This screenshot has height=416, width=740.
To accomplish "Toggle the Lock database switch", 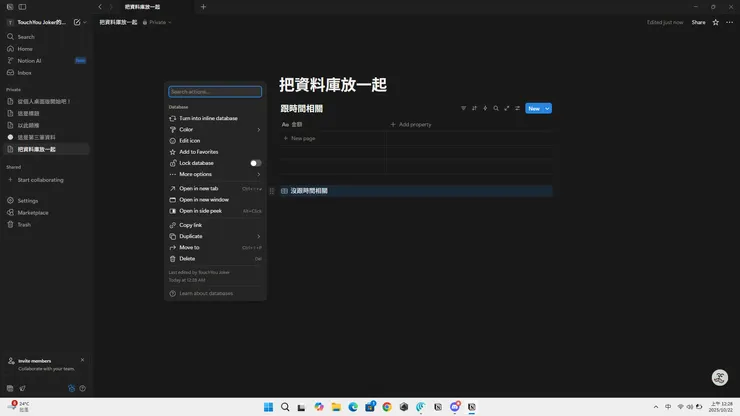I will 255,163.
